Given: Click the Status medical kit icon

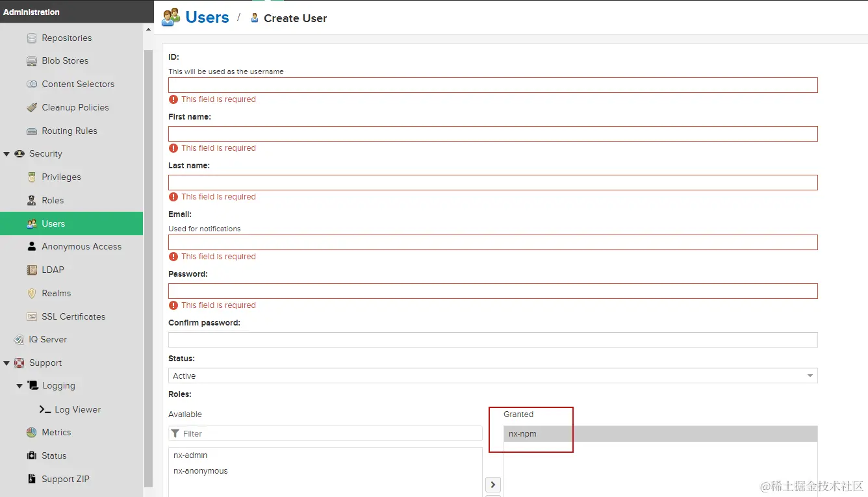Looking at the screenshot, I should click(31, 456).
